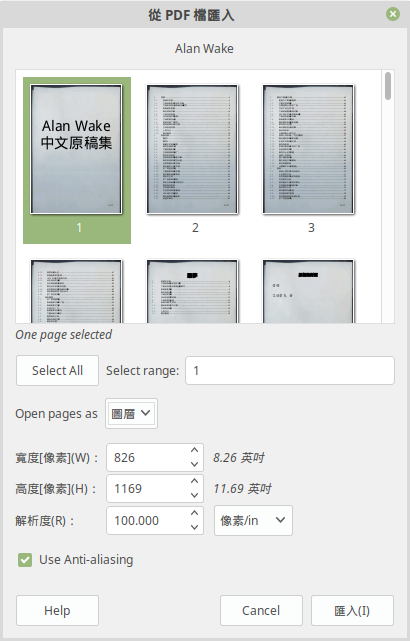The width and height of the screenshot is (410, 641).
Task: Close the PDF import dialog
Action: pos(393,14)
